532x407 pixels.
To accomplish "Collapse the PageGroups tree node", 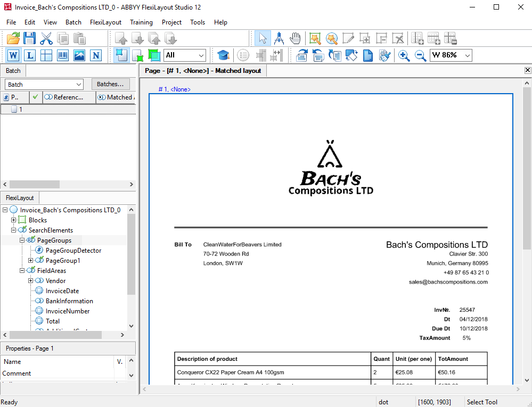I will (22, 240).
